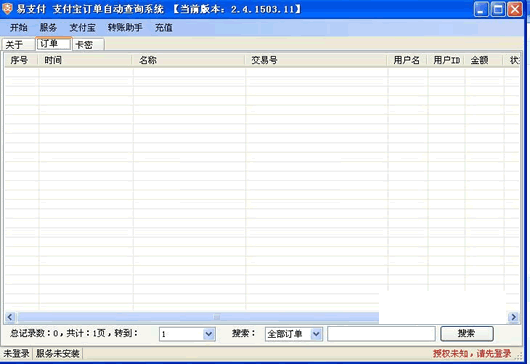Click the 搜索 button
Viewport: 530px width, 364px height.
(467, 334)
